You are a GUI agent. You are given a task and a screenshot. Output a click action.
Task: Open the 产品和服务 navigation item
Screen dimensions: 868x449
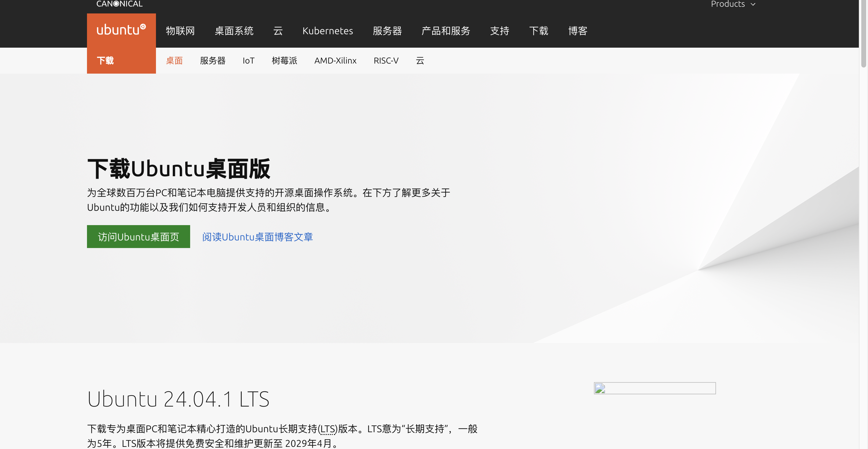click(446, 31)
